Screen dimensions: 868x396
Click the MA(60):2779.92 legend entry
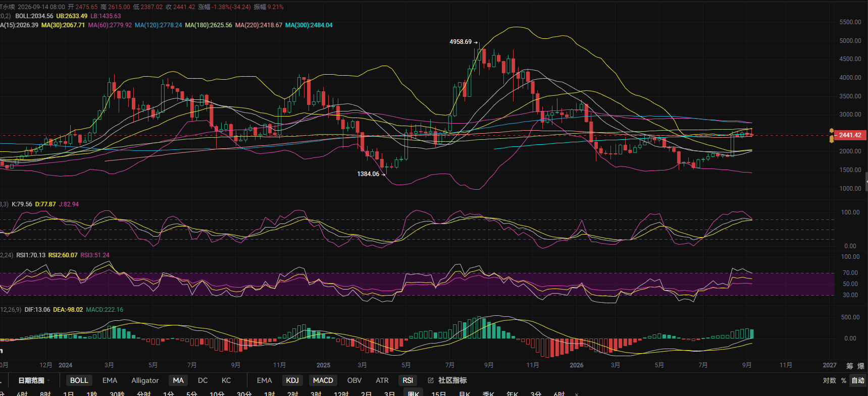(110, 25)
